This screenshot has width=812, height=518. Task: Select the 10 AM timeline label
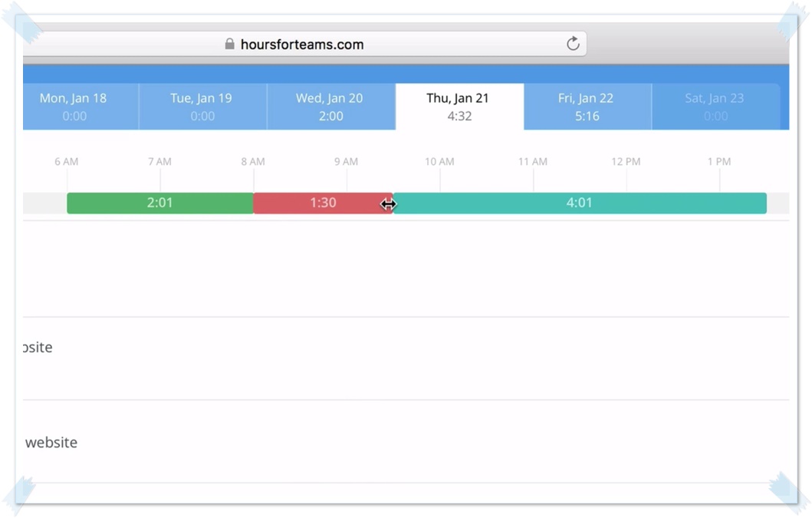pyautogui.click(x=439, y=162)
